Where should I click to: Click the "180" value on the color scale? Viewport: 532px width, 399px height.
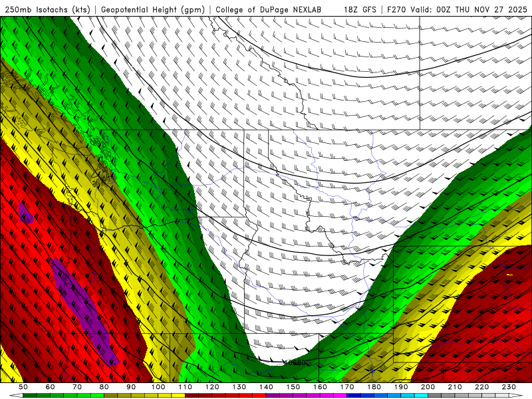tap(374, 387)
